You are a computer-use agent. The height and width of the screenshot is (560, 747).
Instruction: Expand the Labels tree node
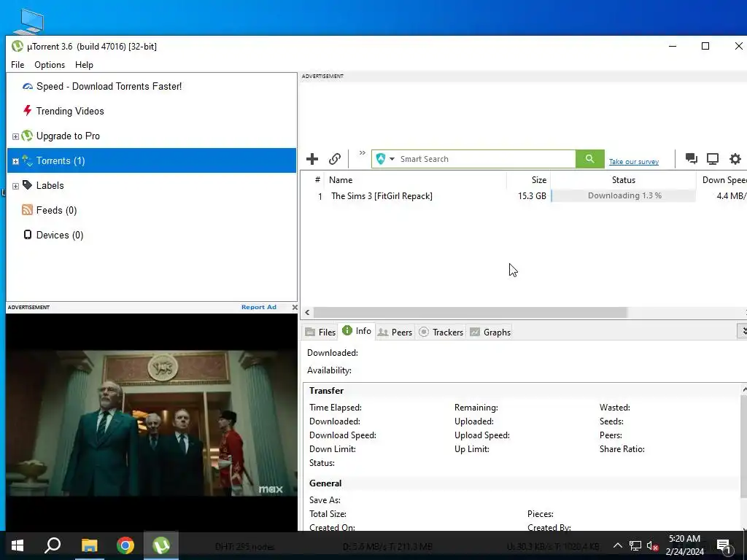[15, 186]
